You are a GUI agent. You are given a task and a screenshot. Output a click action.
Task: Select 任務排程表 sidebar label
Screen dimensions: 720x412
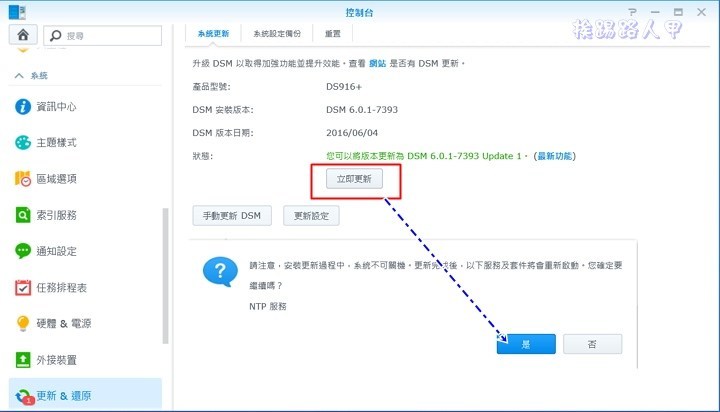[62, 288]
